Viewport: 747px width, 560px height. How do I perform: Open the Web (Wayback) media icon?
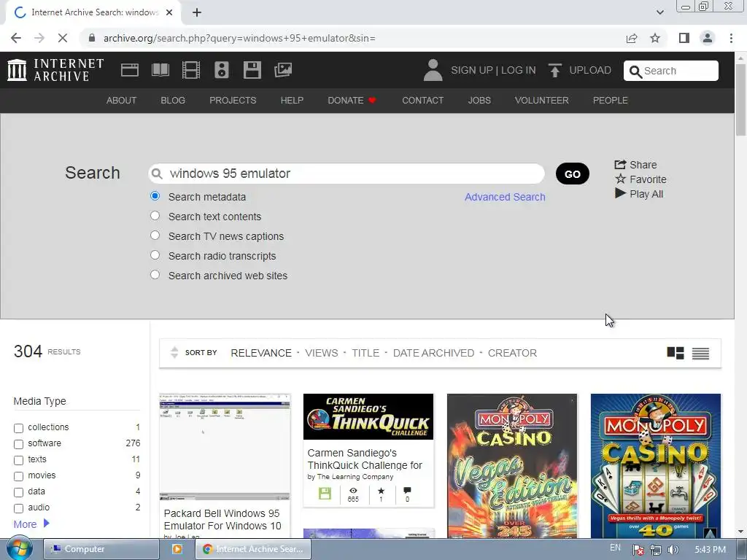click(x=130, y=70)
